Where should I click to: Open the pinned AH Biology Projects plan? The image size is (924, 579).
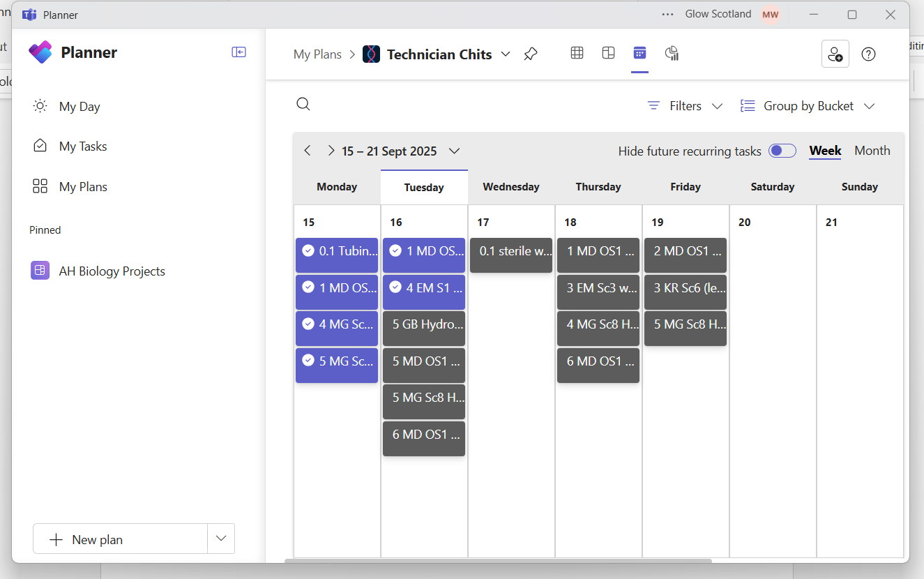pyautogui.click(x=112, y=271)
